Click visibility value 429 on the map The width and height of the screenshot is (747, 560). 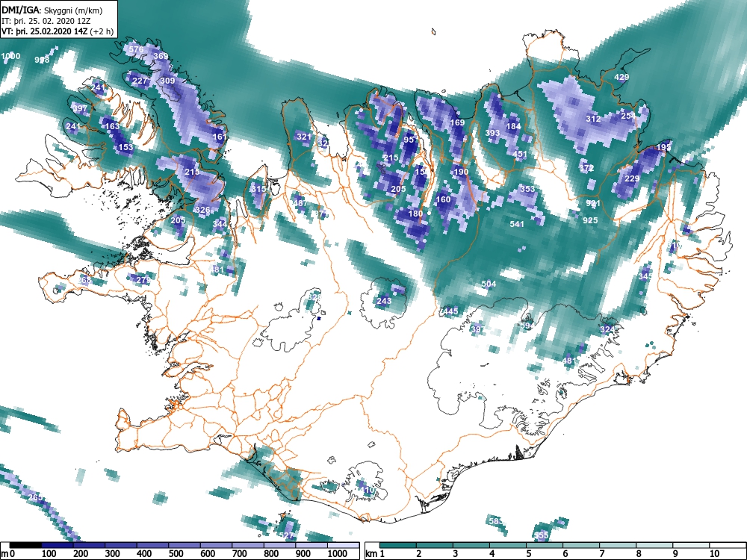(622, 77)
